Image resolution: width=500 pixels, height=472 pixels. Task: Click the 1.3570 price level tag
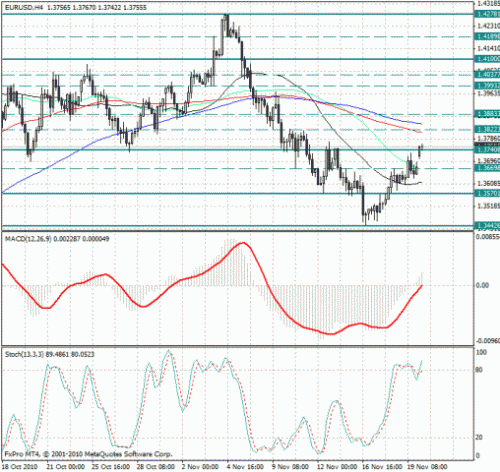point(487,193)
